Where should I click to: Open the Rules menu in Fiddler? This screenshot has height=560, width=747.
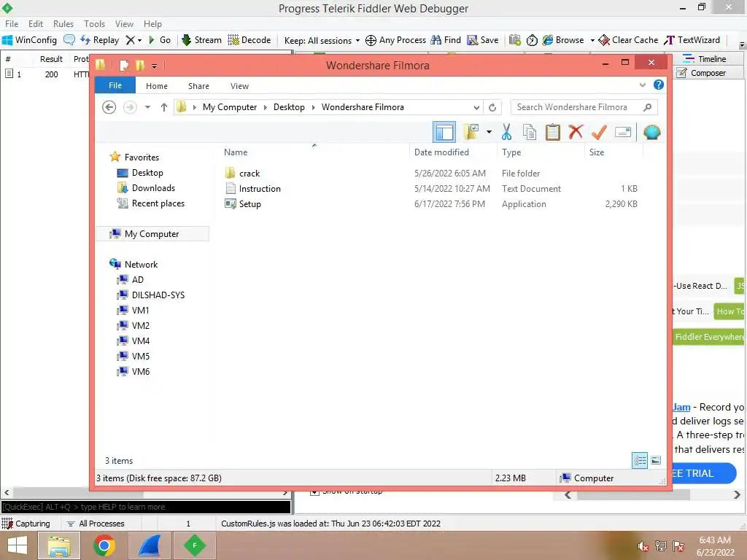point(63,24)
